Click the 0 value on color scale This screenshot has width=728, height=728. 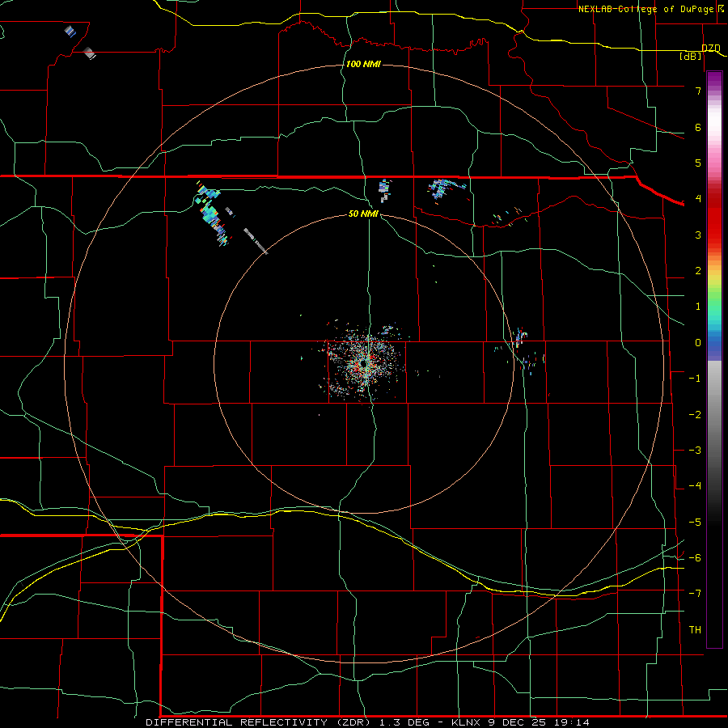pyautogui.click(x=698, y=343)
